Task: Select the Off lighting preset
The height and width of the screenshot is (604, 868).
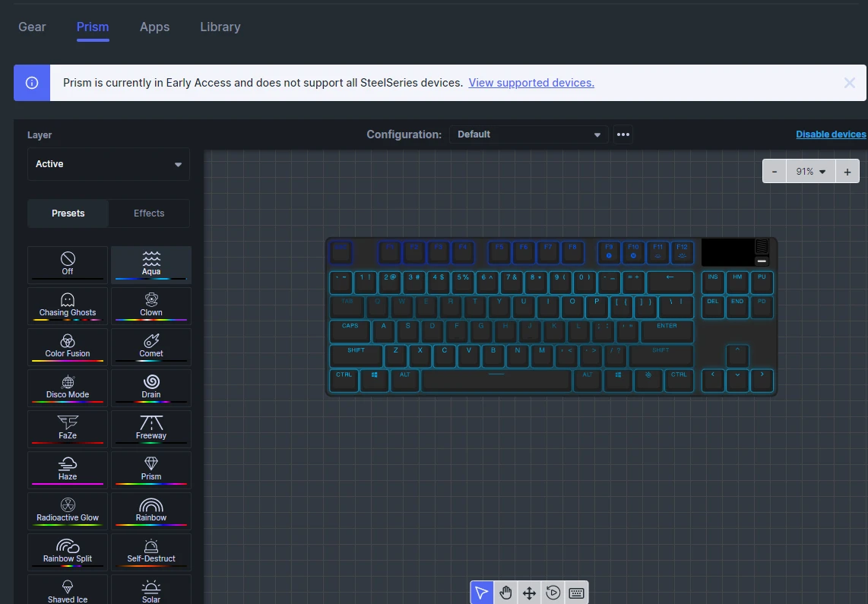Action: click(68, 265)
